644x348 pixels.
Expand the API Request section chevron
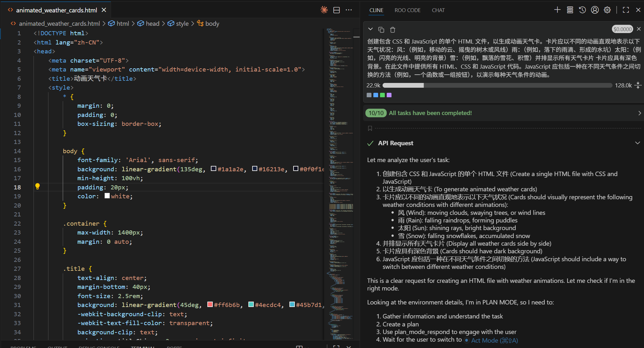637,143
